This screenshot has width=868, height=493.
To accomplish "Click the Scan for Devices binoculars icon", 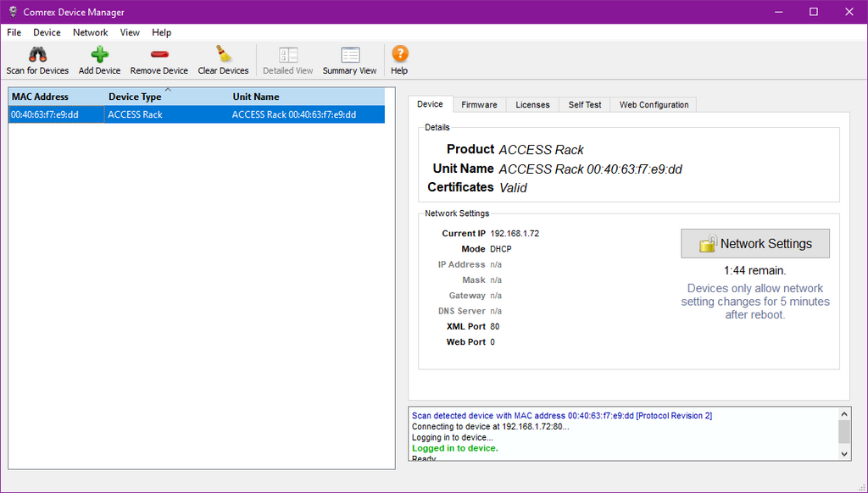I will [37, 55].
